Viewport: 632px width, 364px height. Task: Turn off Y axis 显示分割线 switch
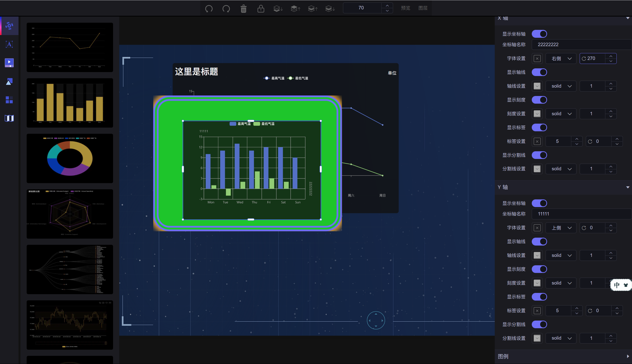click(x=539, y=324)
